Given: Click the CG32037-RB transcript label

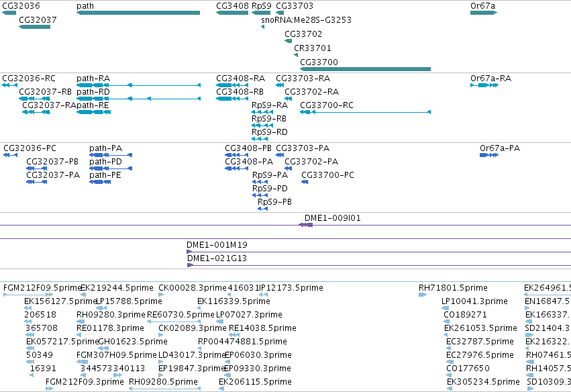Looking at the screenshot, I should click(x=46, y=92).
